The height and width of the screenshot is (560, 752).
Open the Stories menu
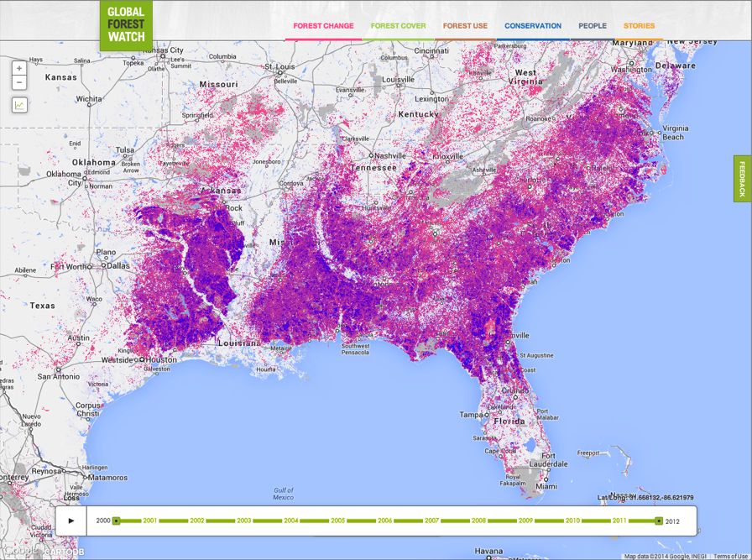point(639,26)
